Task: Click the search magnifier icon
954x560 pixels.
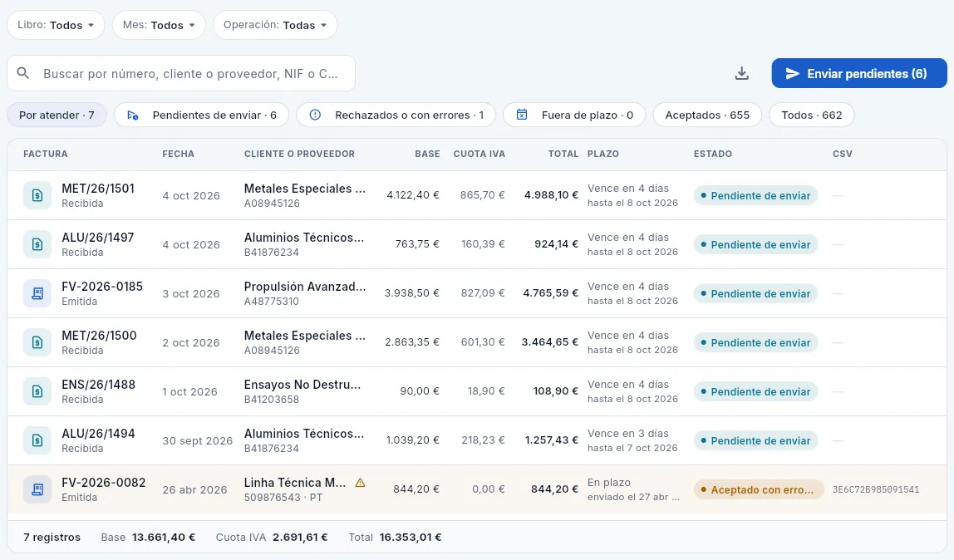Action: click(x=23, y=74)
